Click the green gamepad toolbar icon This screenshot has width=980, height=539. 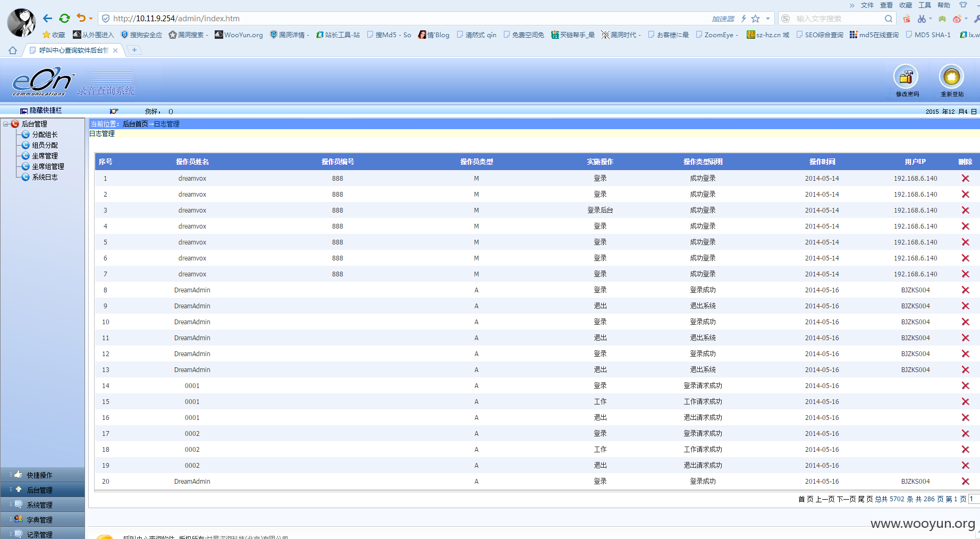[942, 19]
